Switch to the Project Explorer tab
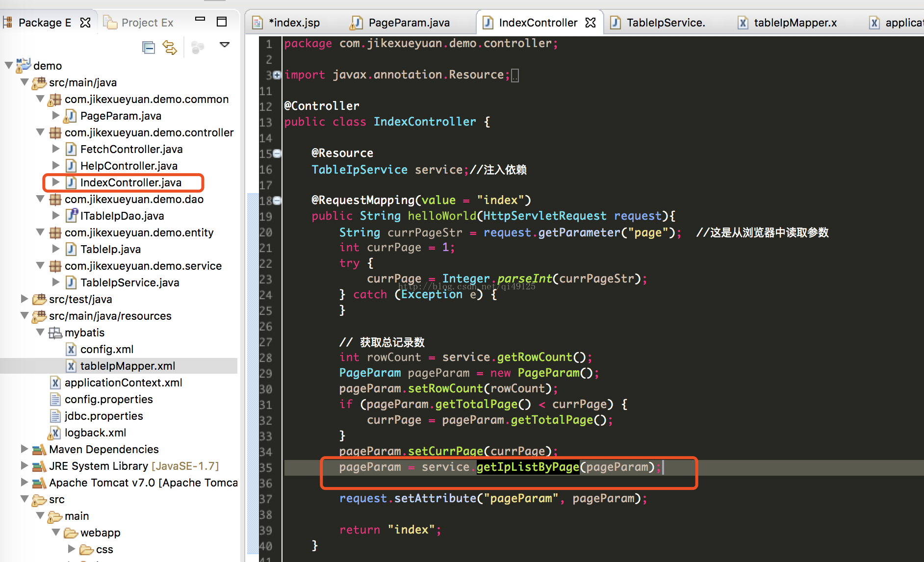The image size is (924, 562). tap(139, 23)
